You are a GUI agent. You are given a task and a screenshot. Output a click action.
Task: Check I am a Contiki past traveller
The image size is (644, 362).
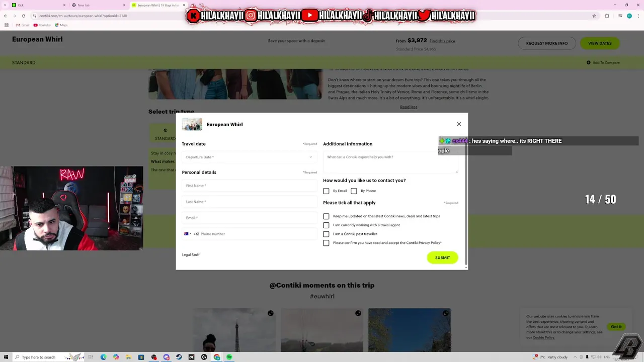pyautogui.click(x=326, y=234)
